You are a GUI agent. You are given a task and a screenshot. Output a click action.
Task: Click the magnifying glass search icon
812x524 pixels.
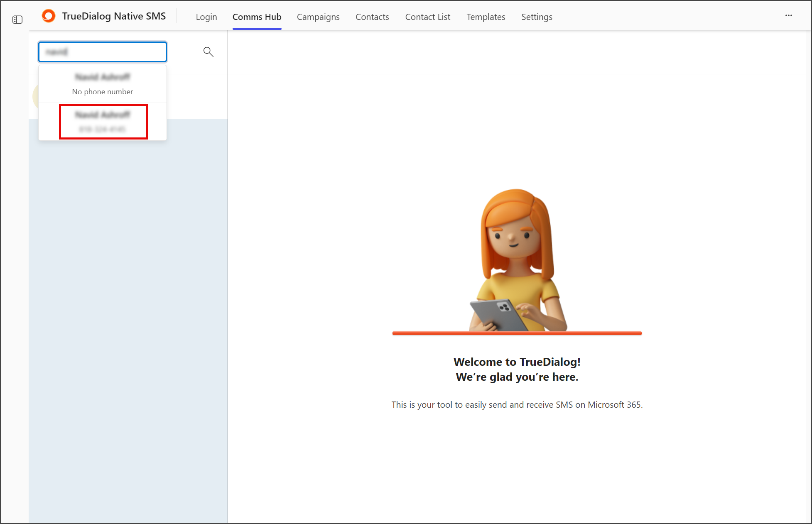click(x=208, y=52)
